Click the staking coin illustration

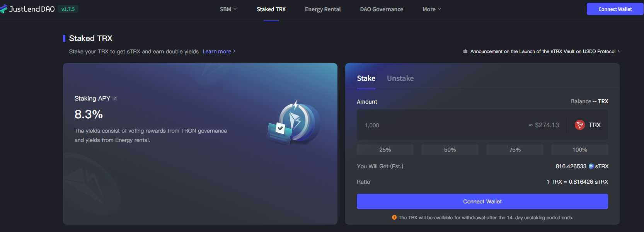tap(294, 122)
